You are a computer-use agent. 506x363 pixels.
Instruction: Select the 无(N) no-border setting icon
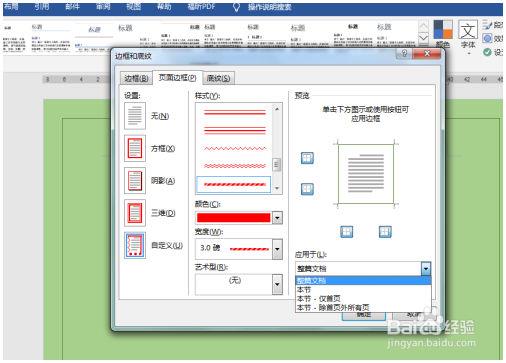point(135,116)
